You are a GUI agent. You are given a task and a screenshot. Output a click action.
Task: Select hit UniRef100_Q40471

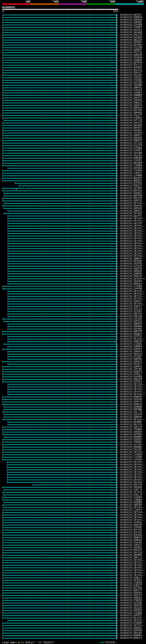131,30
